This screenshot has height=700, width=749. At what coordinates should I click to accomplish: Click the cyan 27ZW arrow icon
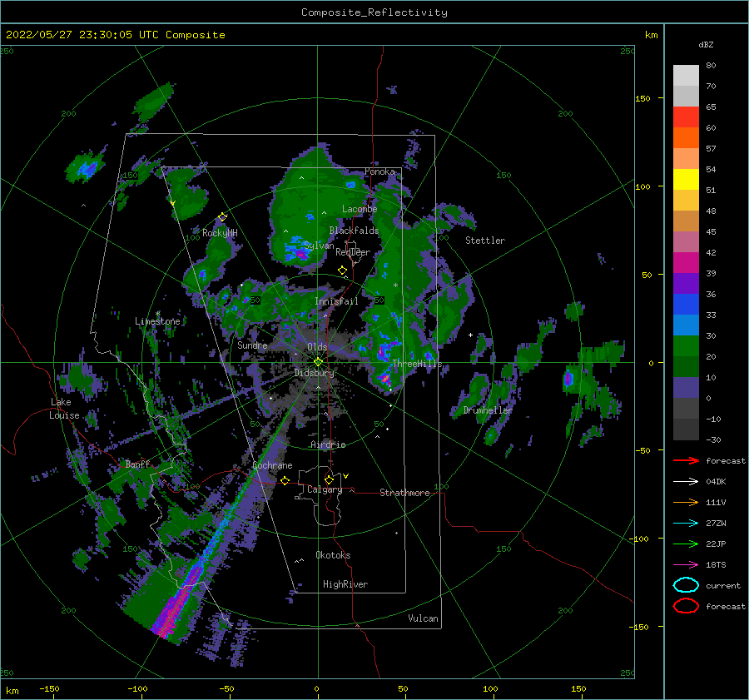686,524
